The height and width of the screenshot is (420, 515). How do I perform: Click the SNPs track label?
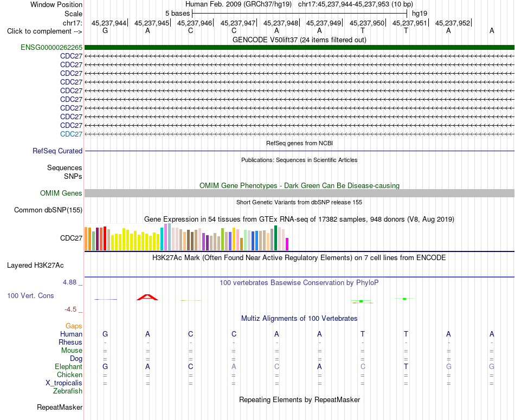[73, 176]
